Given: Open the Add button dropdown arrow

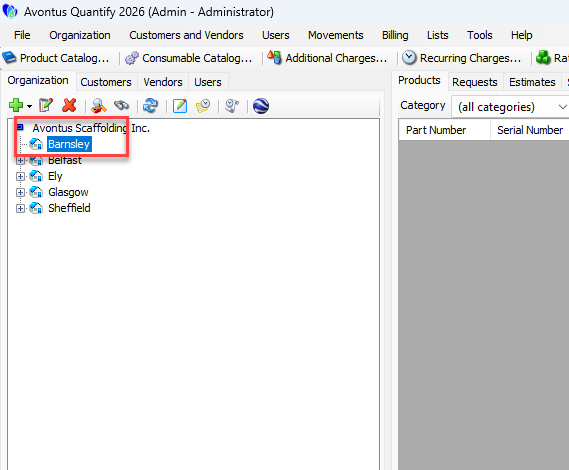Looking at the screenshot, I should [x=29, y=106].
